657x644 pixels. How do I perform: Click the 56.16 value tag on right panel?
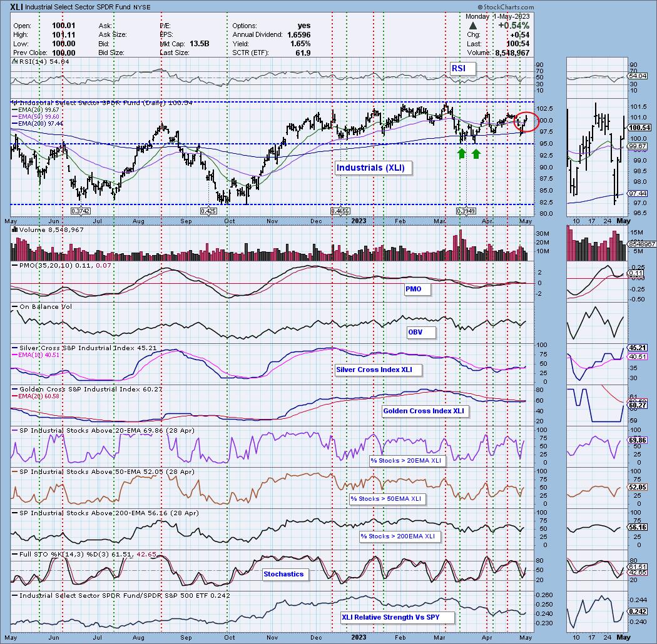[638, 528]
